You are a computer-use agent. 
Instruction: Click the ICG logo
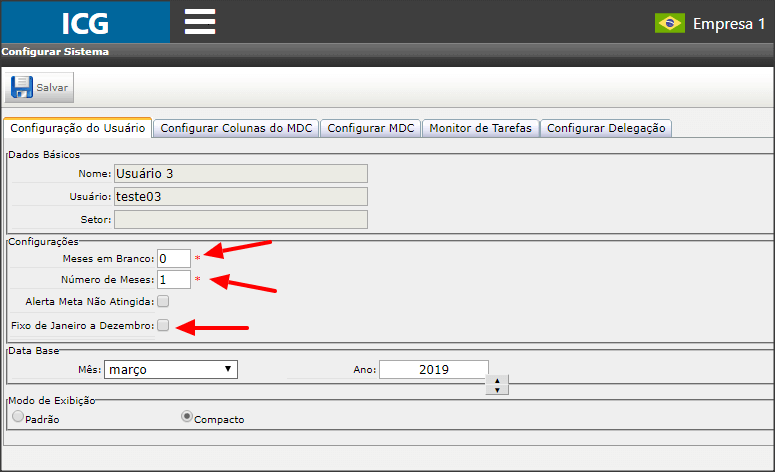85,22
